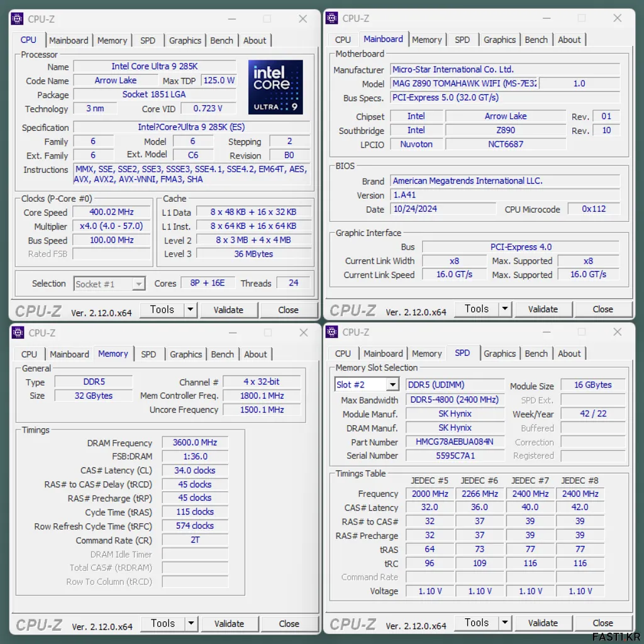Click the CPU-Z app icon in Mainboard window
The image size is (644, 644).
click(x=331, y=18)
